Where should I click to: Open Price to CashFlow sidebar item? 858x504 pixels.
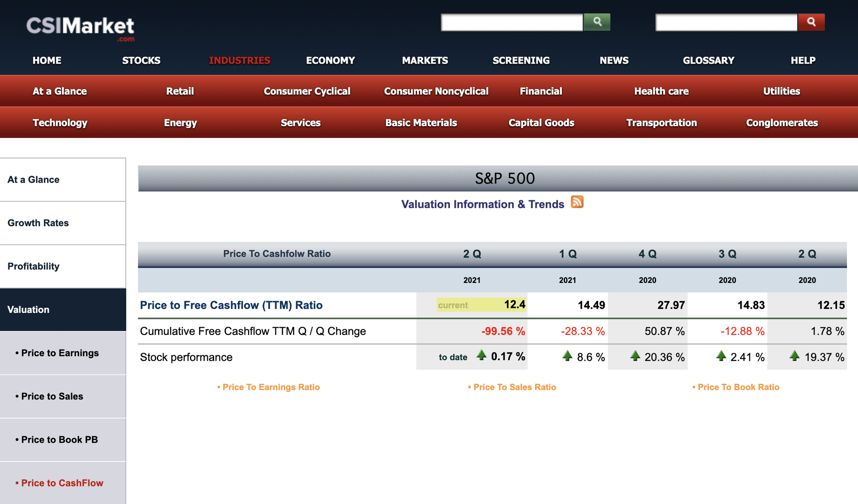point(63,483)
